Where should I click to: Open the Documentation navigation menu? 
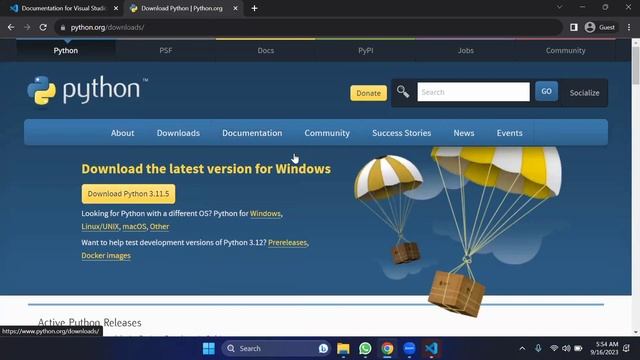point(252,133)
